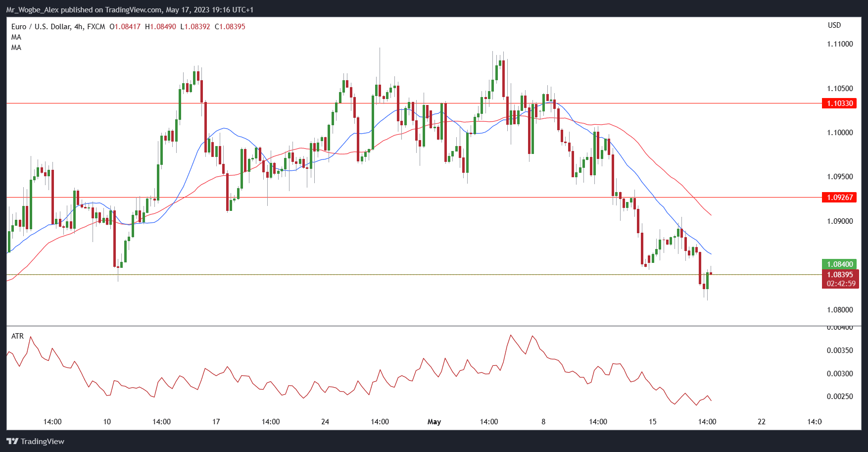
Task: Click the date 15 on time axis
Action: pos(652,422)
